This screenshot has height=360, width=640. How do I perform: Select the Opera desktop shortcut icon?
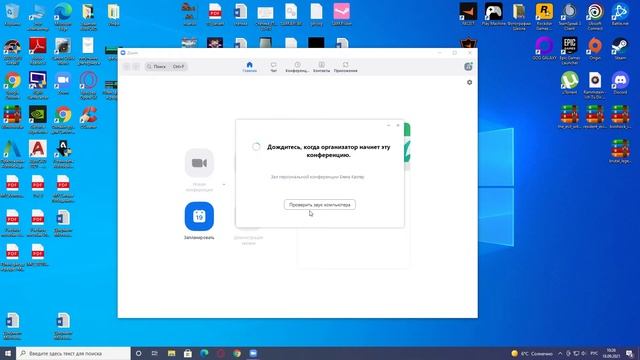88,85
